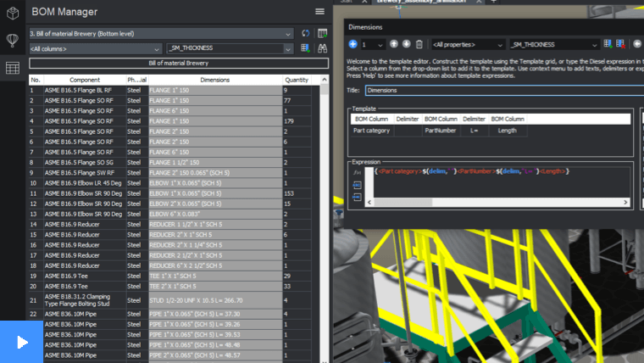Click the Expression scrollbar left arrow
The height and width of the screenshot is (363, 644).
pos(369,202)
